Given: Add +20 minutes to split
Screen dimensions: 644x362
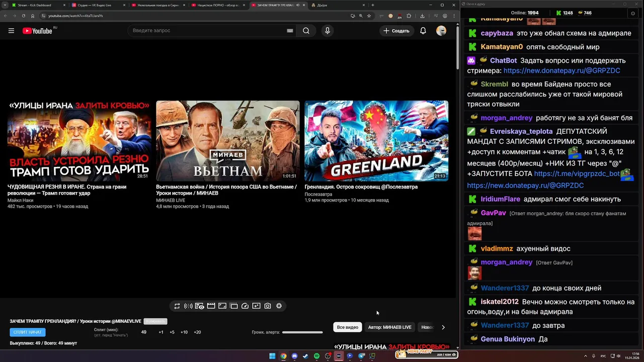Looking at the screenshot, I should [197, 332].
